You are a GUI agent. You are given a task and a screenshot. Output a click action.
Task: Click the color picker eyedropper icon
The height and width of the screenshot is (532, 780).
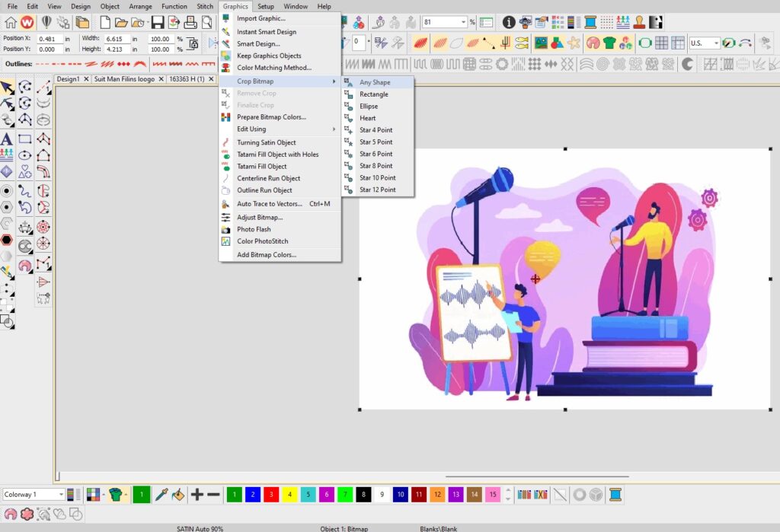click(x=161, y=494)
